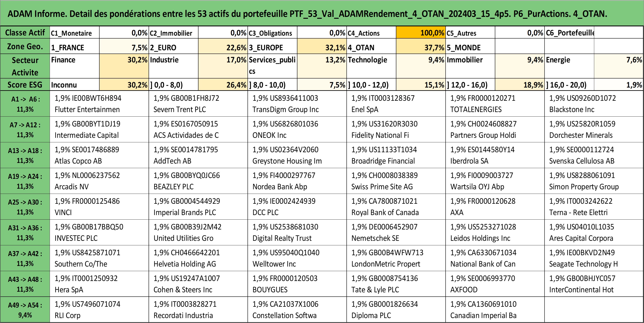This screenshot has height=323, width=644.
Task: Click the Energie sector cell
Action: pyautogui.click(x=569, y=66)
